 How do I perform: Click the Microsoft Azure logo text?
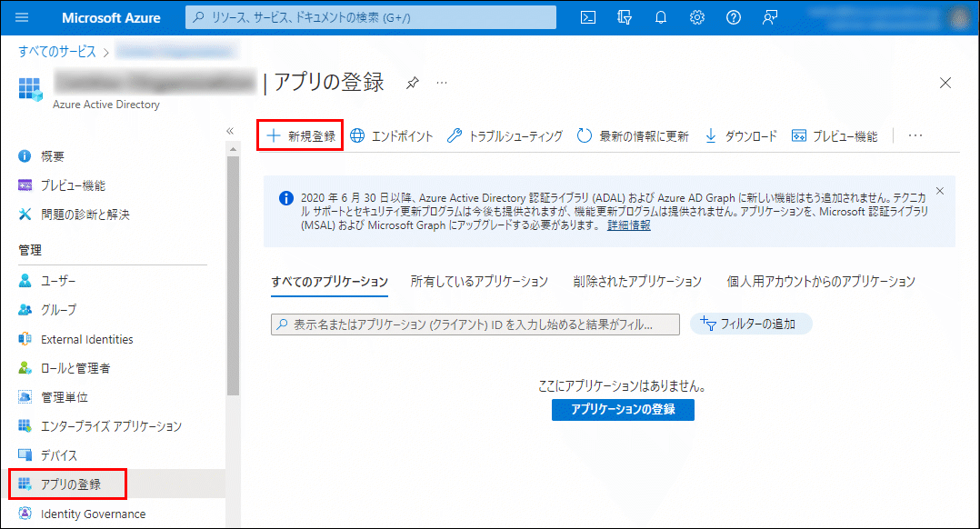111,17
